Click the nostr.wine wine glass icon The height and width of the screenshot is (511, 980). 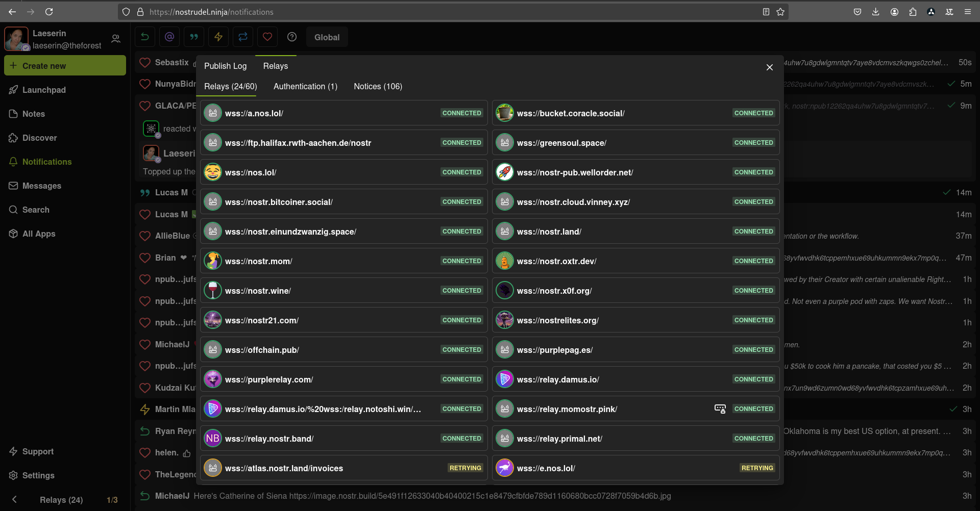213,291
